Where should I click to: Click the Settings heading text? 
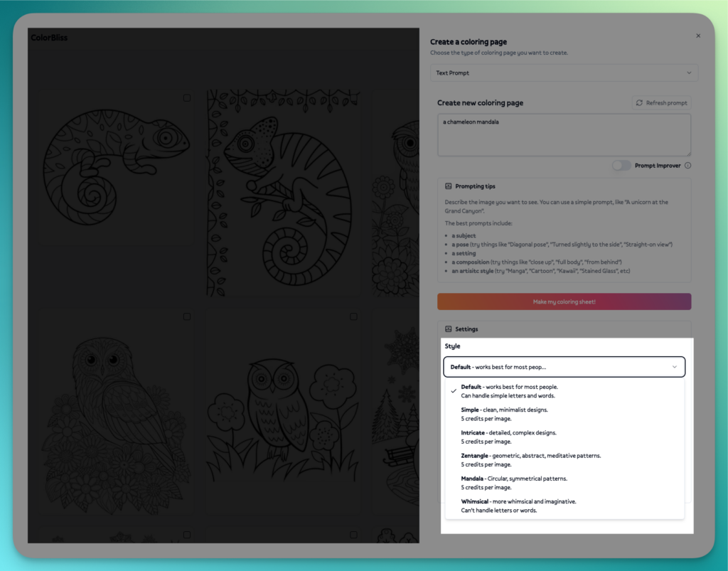pyautogui.click(x=466, y=329)
